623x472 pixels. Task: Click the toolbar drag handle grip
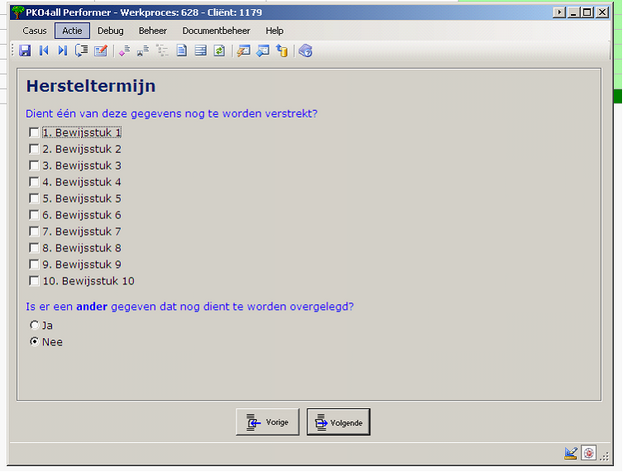[x=13, y=51]
